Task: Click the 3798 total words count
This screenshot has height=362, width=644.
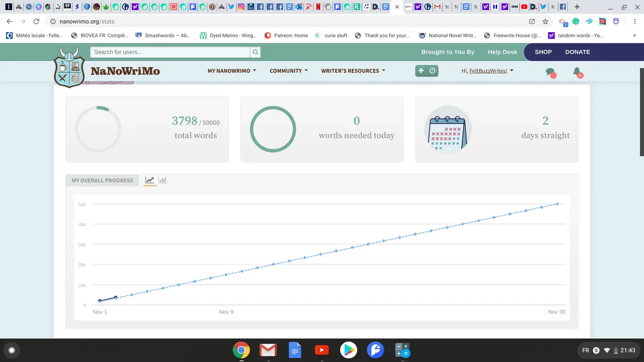Action: click(185, 121)
